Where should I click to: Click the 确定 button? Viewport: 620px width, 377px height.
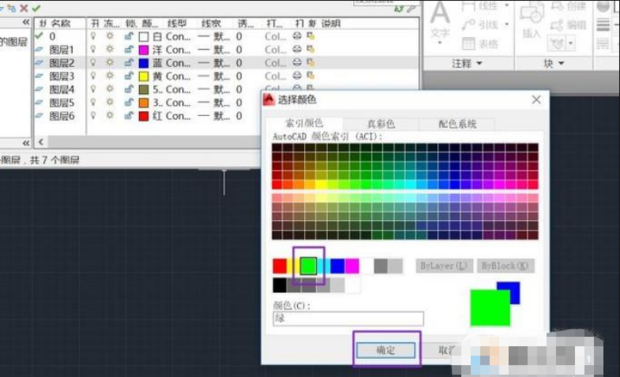[386, 350]
